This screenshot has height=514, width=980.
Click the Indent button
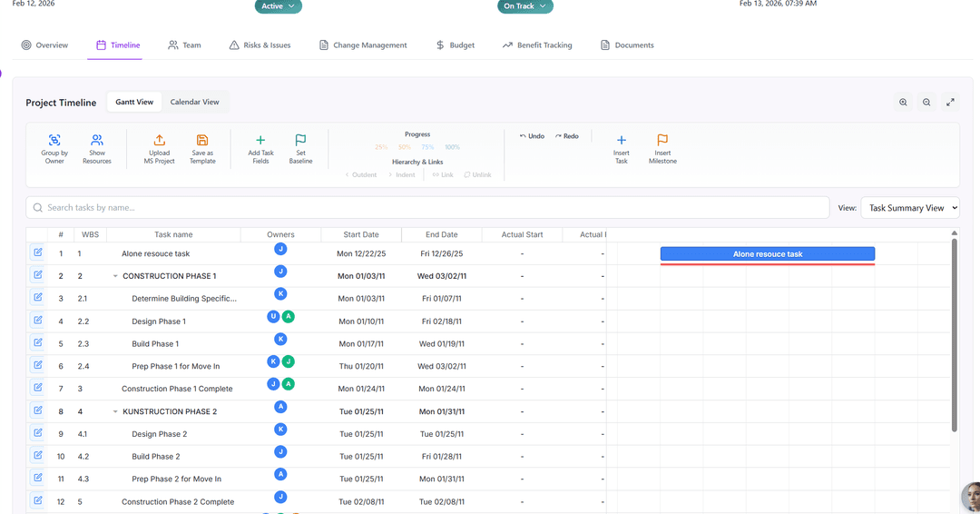401,174
